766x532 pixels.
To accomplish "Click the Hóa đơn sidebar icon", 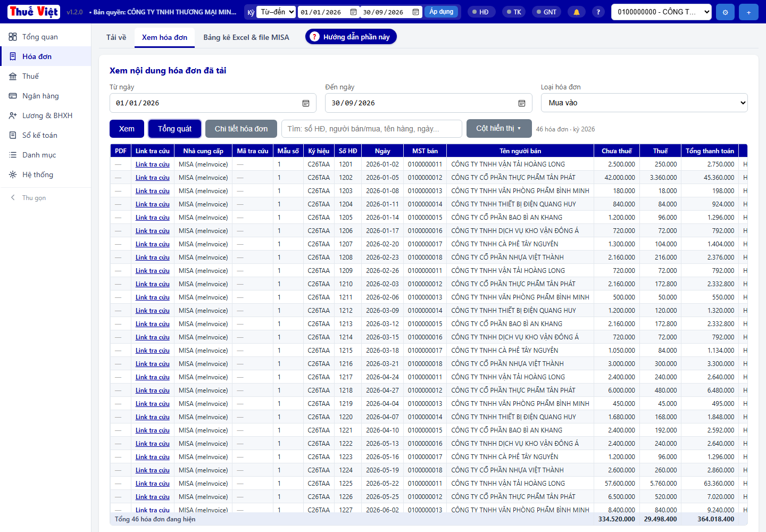I will (x=13, y=56).
